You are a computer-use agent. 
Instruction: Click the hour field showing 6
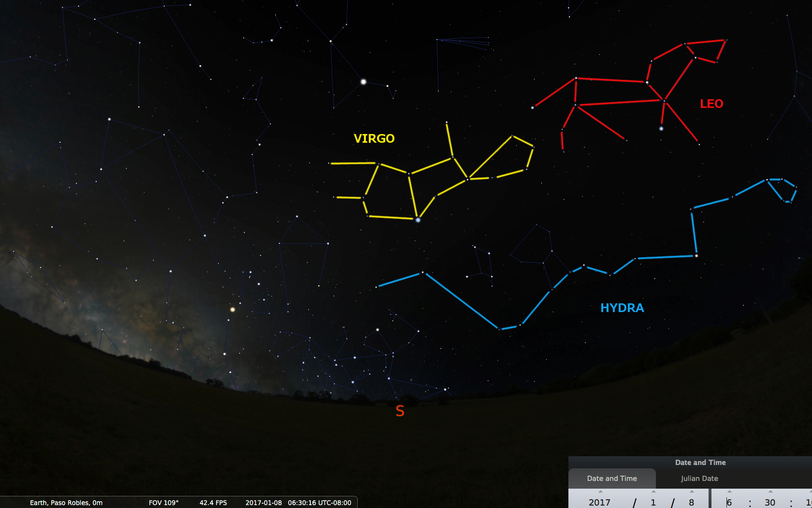729,502
